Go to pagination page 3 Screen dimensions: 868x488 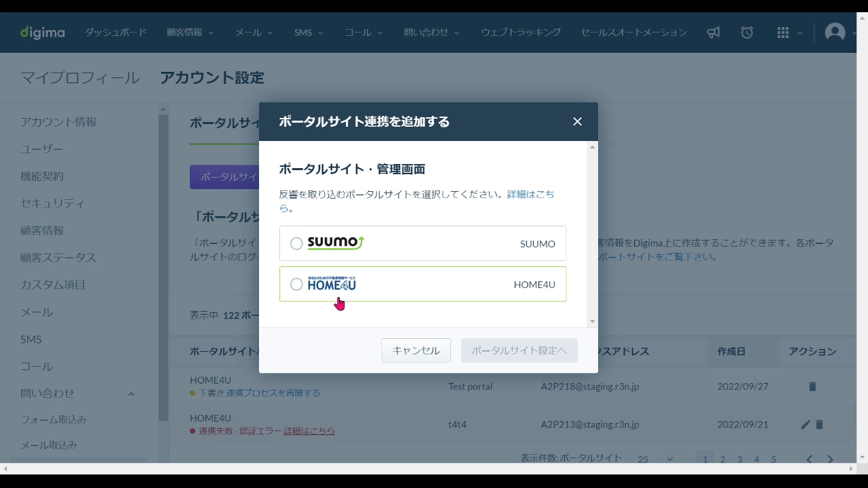point(740,460)
